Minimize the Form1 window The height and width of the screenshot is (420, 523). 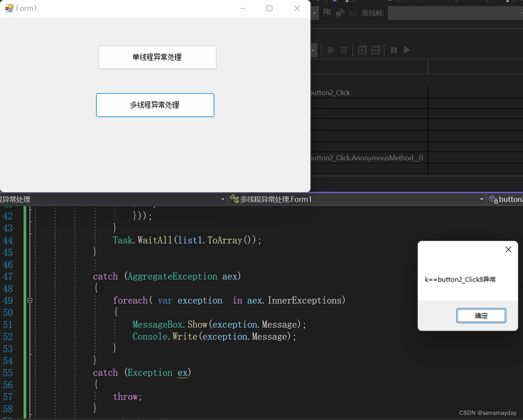coord(243,8)
